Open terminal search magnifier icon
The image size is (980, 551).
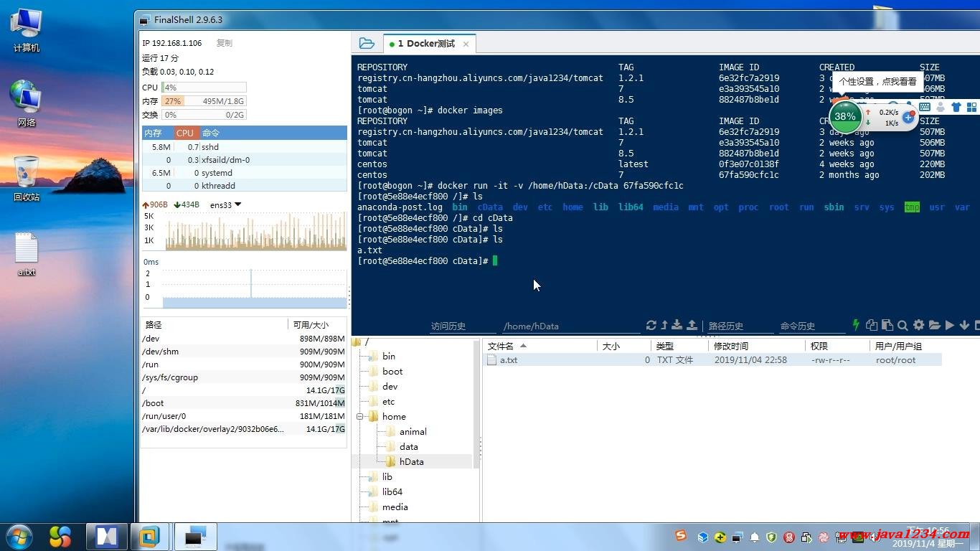tap(903, 325)
